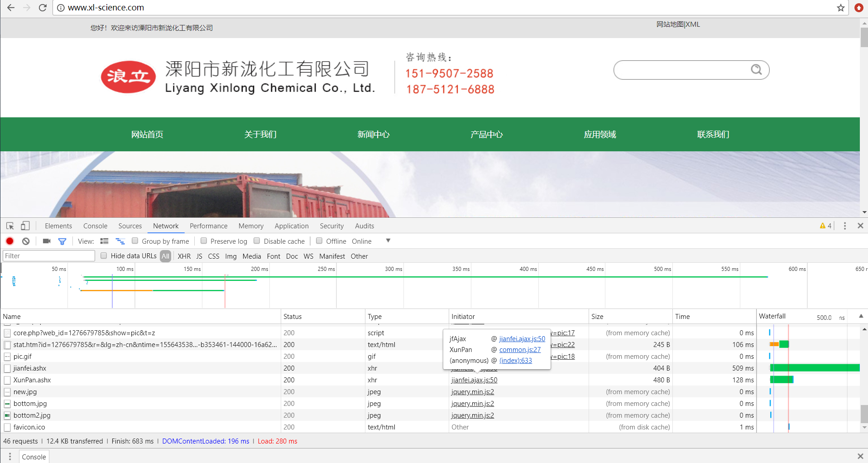This screenshot has width=868, height=463.
Task: Switch to the Sources tab
Action: [x=130, y=226]
